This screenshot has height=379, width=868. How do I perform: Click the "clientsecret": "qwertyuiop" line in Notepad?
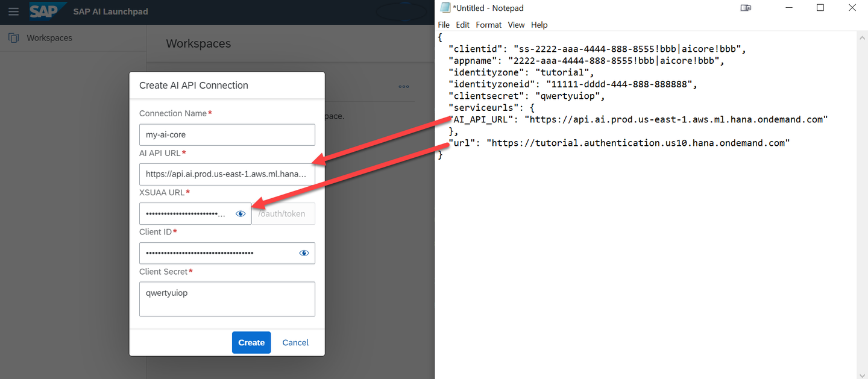526,96
